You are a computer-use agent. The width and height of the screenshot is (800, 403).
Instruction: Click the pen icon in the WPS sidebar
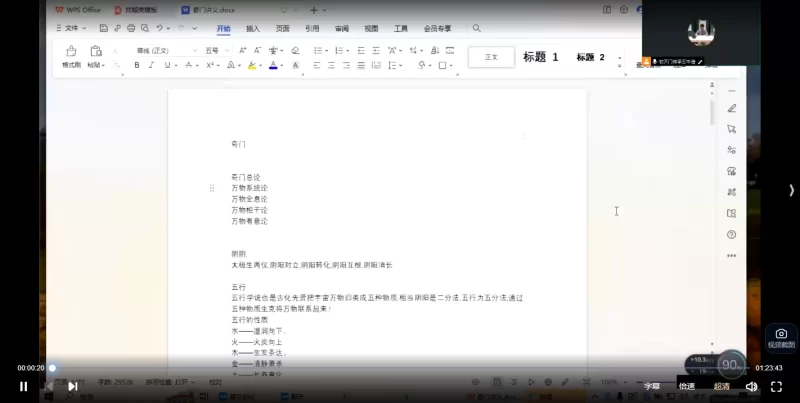click(731, 108)
